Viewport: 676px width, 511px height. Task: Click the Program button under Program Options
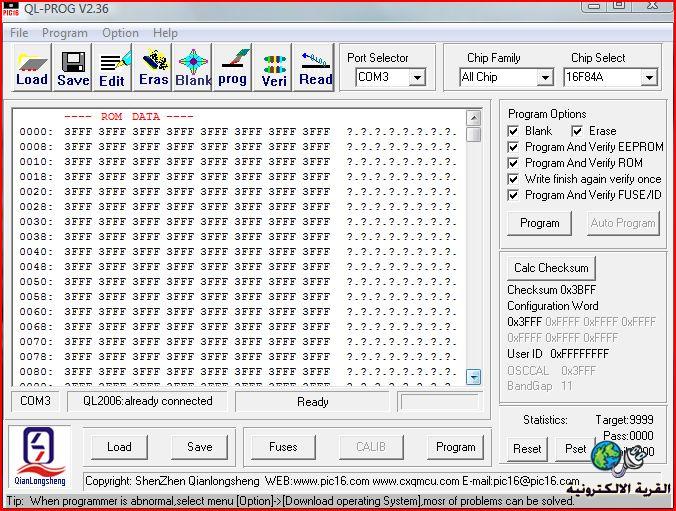[539, 223]
